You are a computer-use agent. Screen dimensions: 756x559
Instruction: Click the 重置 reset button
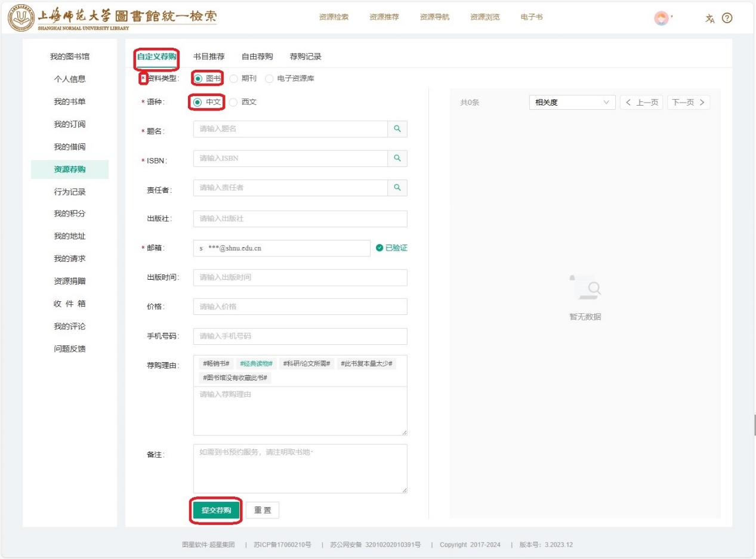coord(263,511)
